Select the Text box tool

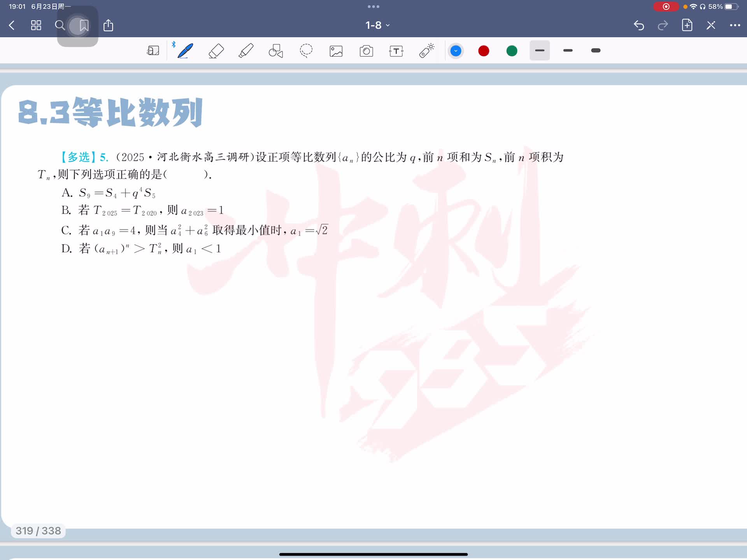click(x=396, y=51)
